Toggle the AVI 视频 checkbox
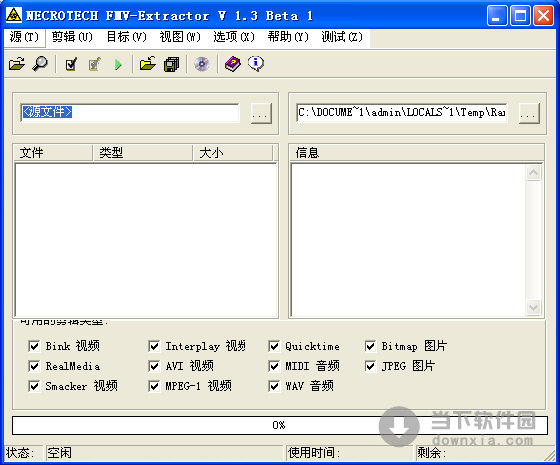Viewport: 560px width, 465px height. tap(154, 366)
